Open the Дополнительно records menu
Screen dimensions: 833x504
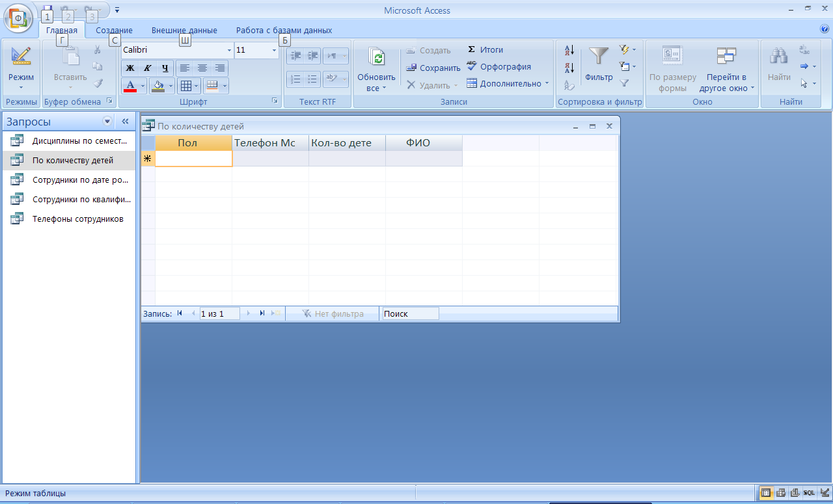coord(508,83)
